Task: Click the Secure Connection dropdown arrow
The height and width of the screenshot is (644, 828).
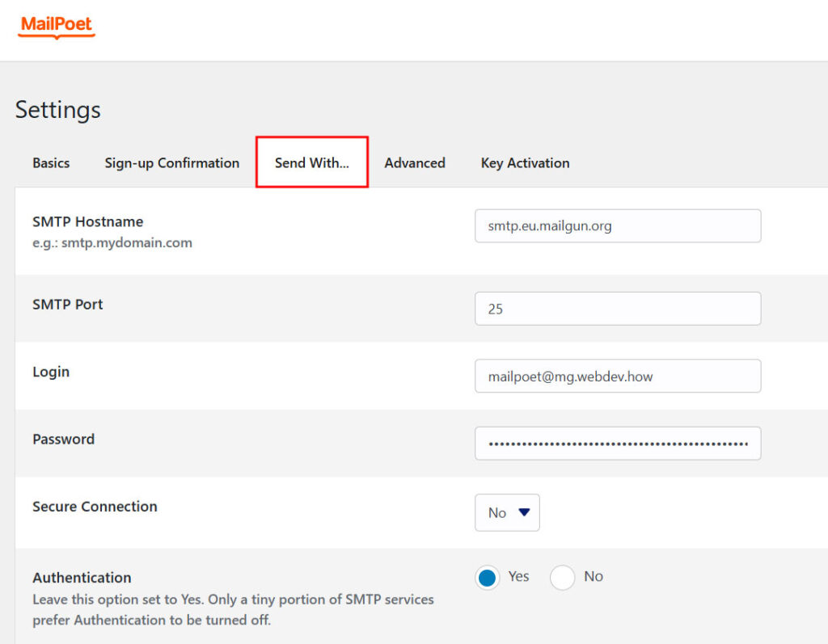Action: (523, 512)
